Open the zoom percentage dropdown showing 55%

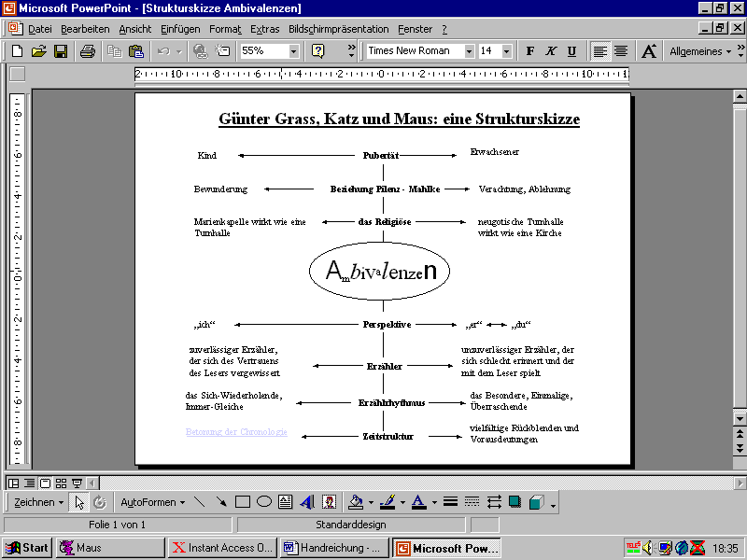[294, 51]
